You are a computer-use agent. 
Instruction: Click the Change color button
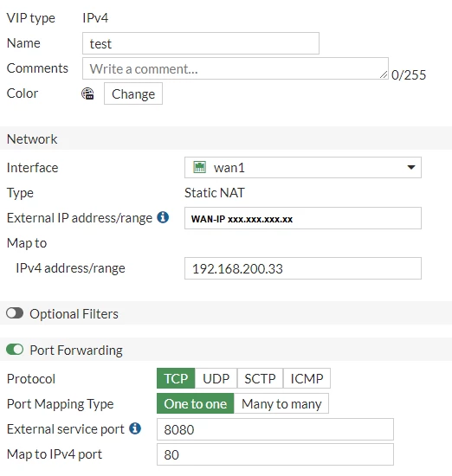[133, 93]
